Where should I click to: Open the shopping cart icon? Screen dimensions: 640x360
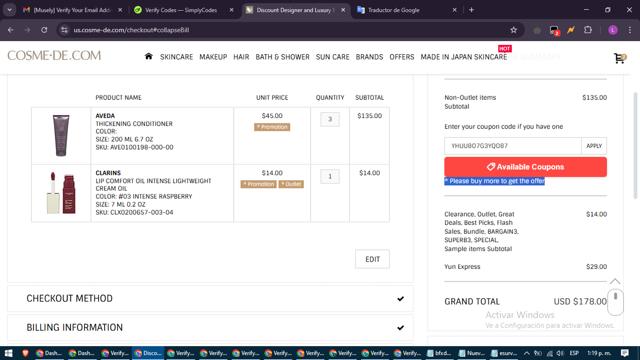pos(620,58)
